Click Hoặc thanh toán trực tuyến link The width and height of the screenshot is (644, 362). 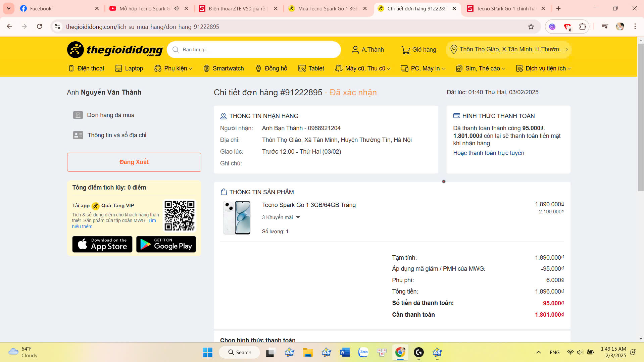488,153
